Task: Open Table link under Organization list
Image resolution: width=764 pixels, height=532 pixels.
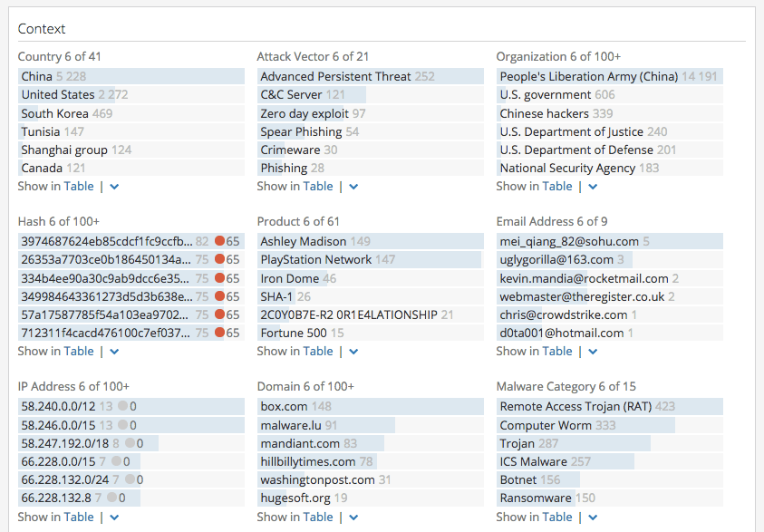Action: coord(557,186)
